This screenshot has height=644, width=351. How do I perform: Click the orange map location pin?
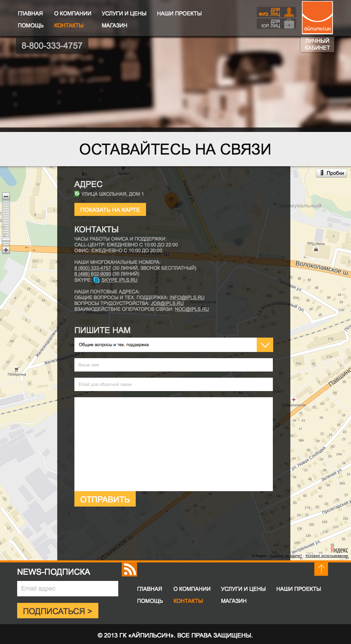(171, 200)
